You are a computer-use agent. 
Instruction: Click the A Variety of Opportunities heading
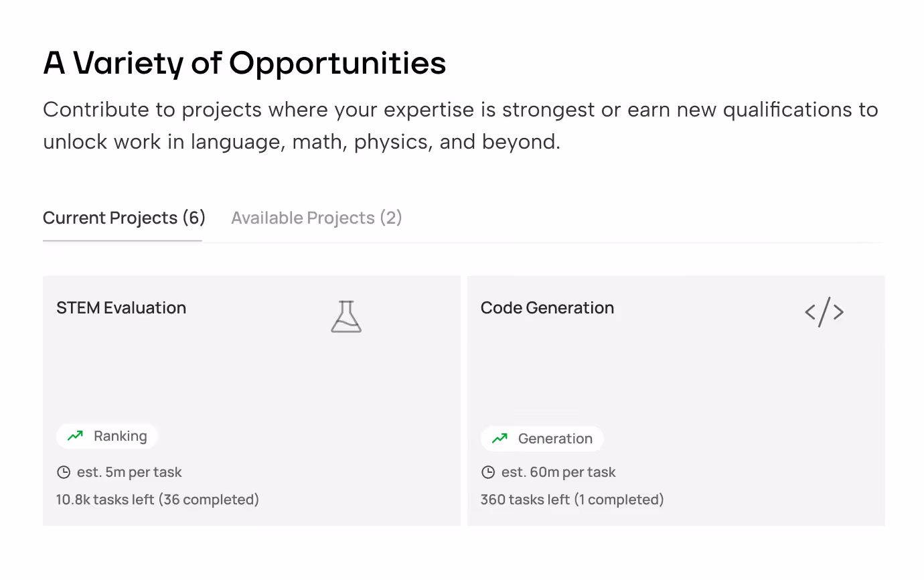244,64
